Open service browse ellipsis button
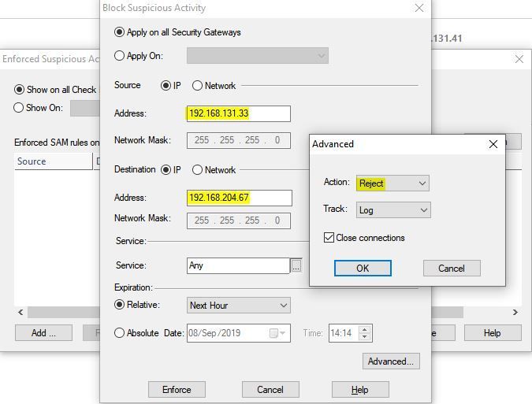532x404 pixels. pyautogui.click(x=296, y=265)
